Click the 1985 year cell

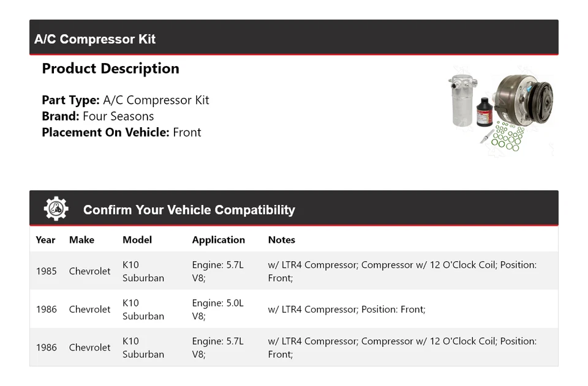point(46,271)
